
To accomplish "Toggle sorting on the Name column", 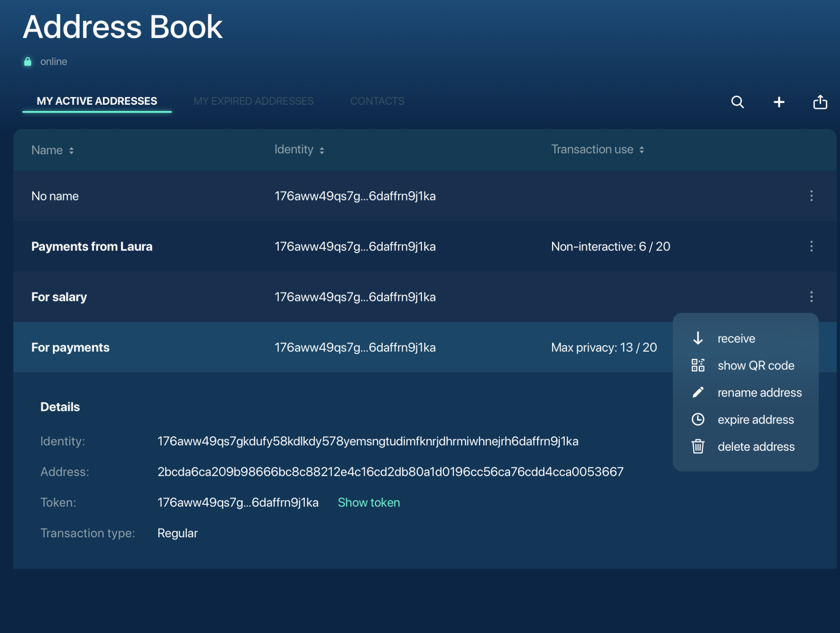I will pos(71,150).
